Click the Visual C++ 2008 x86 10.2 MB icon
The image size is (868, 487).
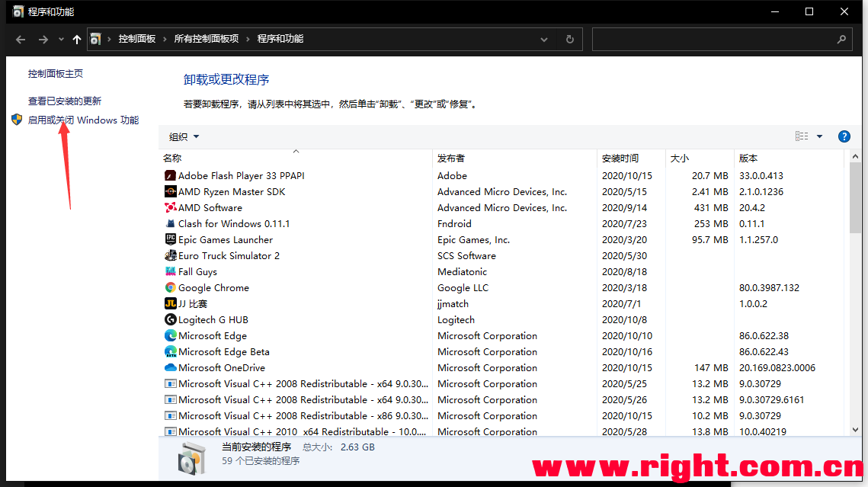[x=171, y=416]
